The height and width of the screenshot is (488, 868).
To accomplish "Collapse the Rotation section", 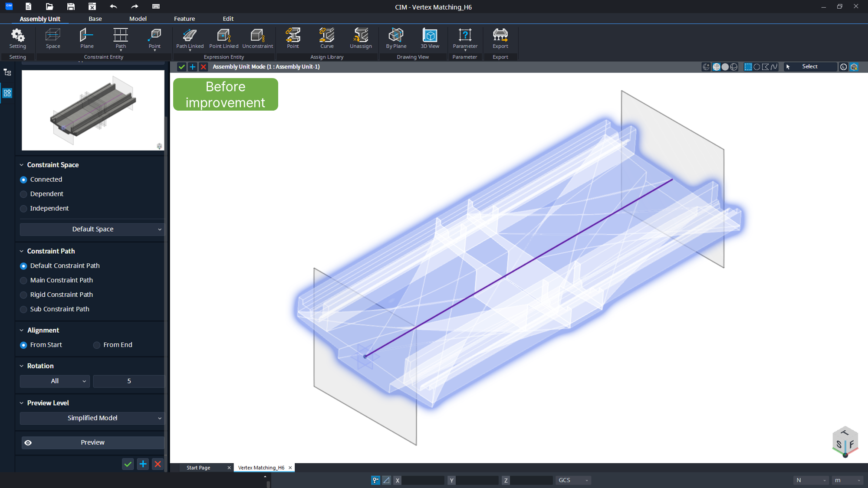I will coord(21,366).
